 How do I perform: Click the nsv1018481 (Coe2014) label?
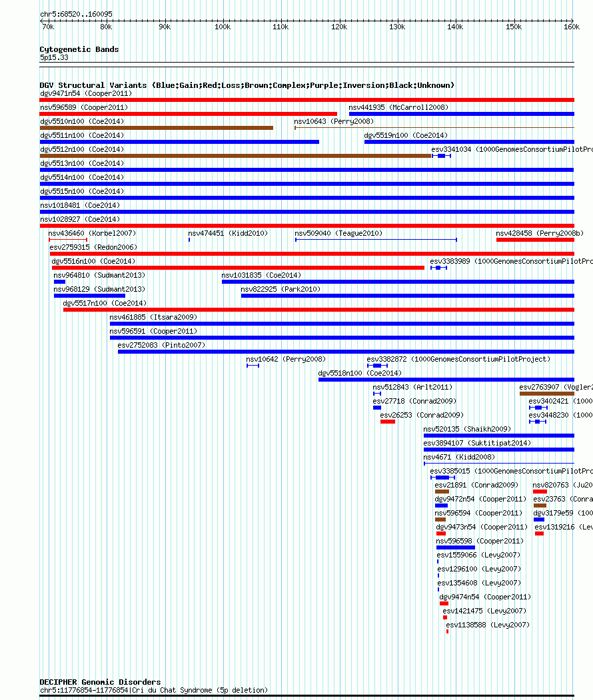tap(80, 205)
